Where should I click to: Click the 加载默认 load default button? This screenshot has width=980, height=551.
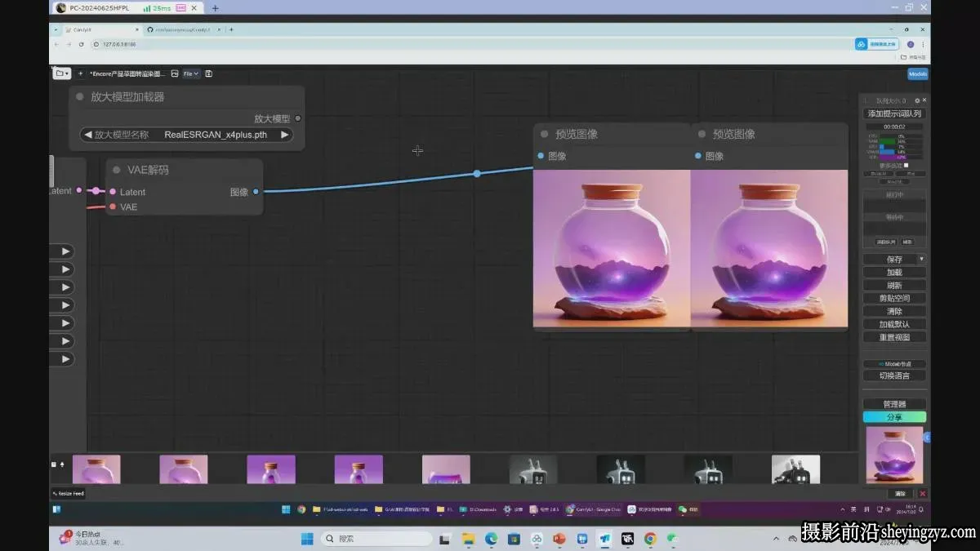coord(894,324)
